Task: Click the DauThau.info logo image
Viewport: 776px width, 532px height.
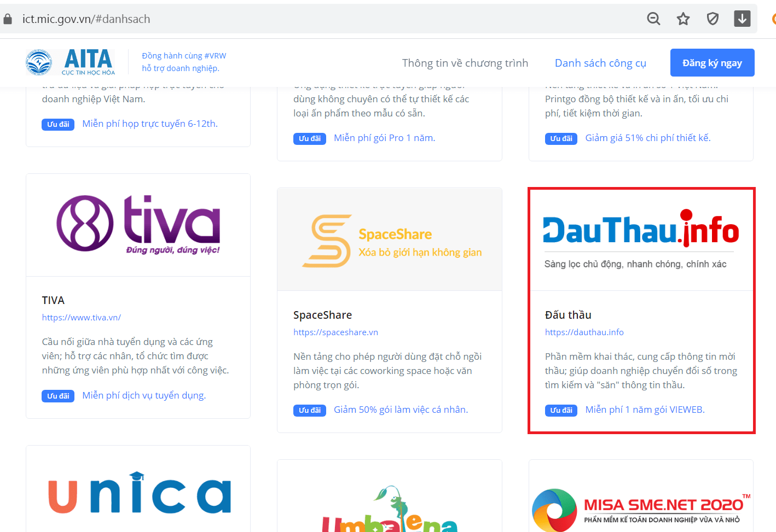Action: click(x=641, y=239)
